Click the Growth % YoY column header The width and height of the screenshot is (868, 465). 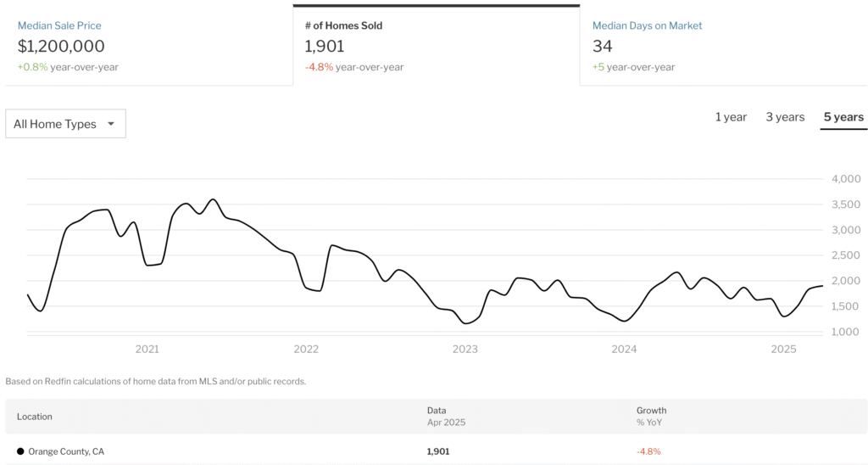click(651, 416)
